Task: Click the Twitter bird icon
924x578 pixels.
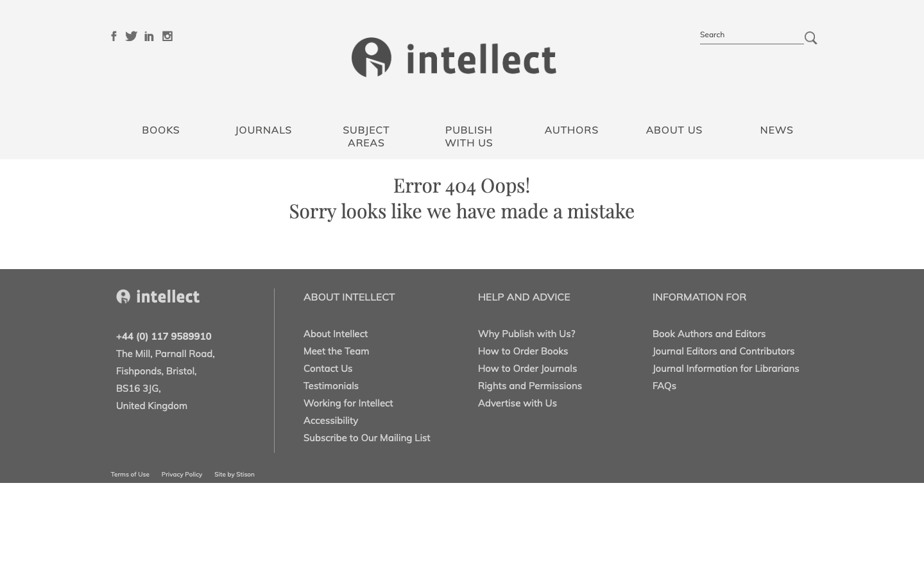Action: tap(131, 36)
